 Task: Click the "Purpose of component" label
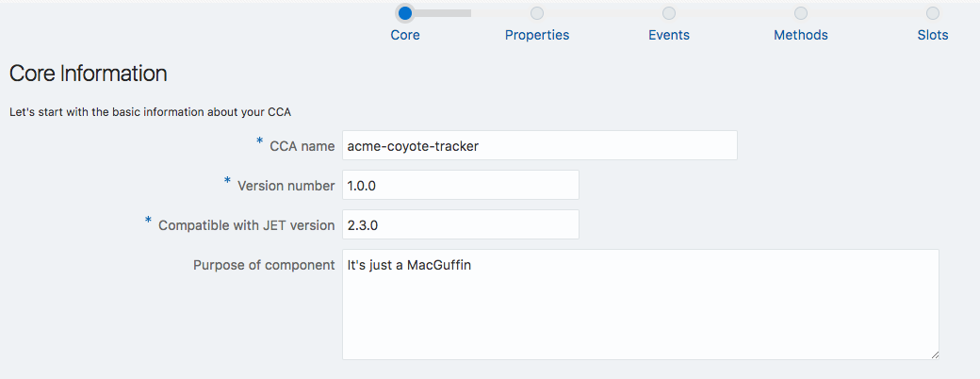click(x=264, y=265)
